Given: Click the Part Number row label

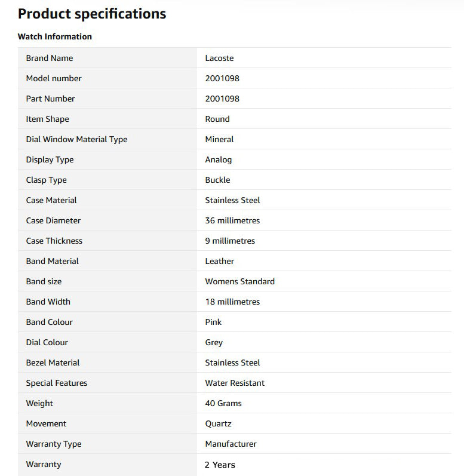Looking at the screenshot, I should [x=50, y=99].
